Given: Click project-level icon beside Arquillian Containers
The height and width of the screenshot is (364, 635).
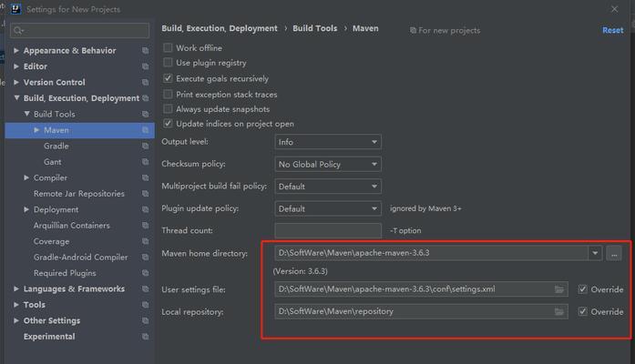Looking at the screenshot, I should (x=146, y=226).
